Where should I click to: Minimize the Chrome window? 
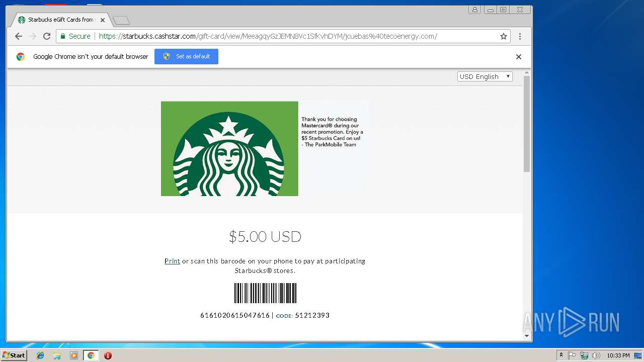point(490,10)
